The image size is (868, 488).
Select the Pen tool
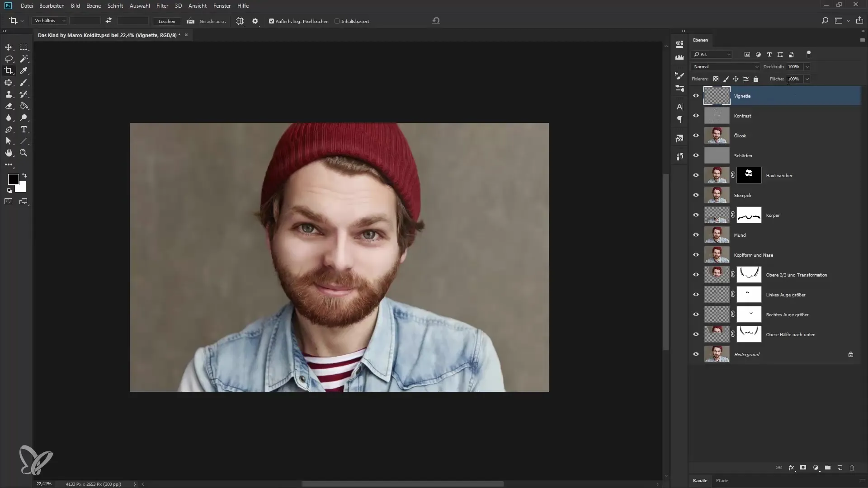click(x=9, y=129)
